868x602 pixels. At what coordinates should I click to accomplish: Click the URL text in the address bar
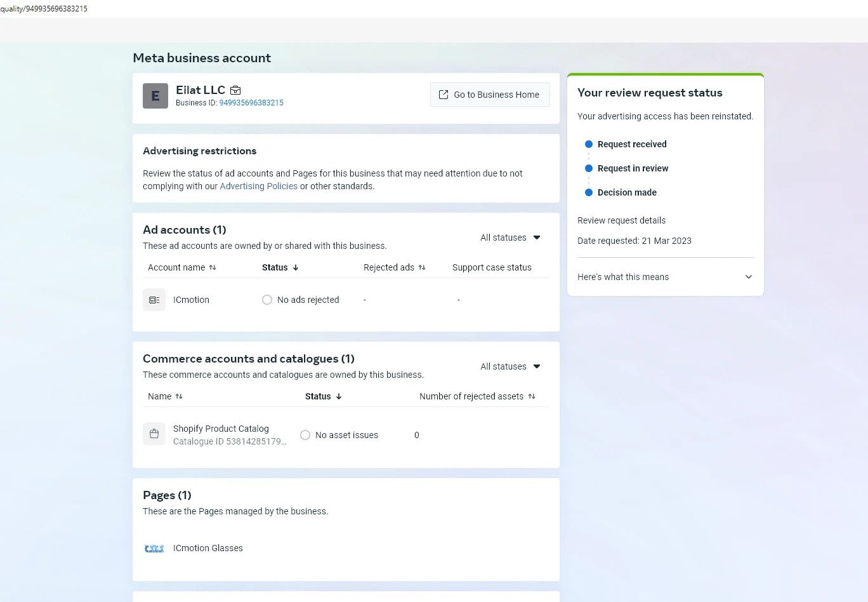44,9
